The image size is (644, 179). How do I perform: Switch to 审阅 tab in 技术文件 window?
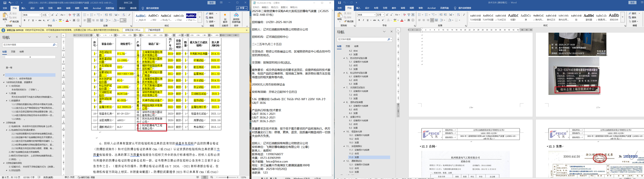click(403, 8)
